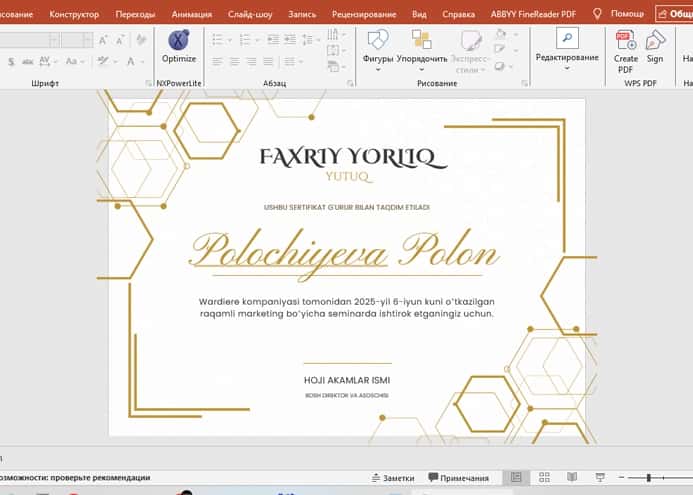Click the increase font size icon
This screenshot has width=693, height=495.
(103, 40)
